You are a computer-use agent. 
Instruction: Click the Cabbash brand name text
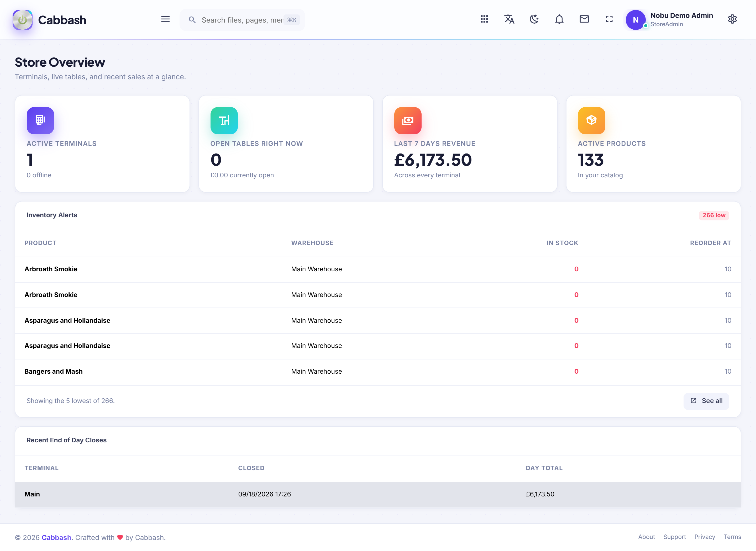tap(62, 20)
